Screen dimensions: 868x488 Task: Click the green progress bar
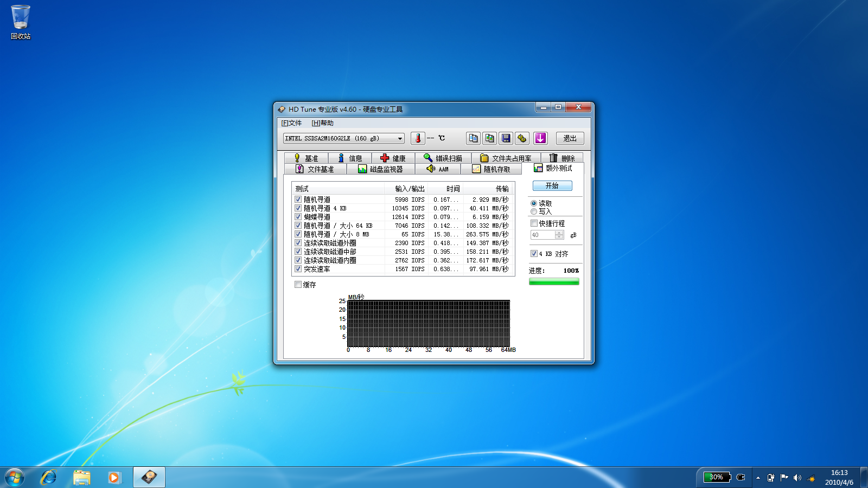pos(554,281)
